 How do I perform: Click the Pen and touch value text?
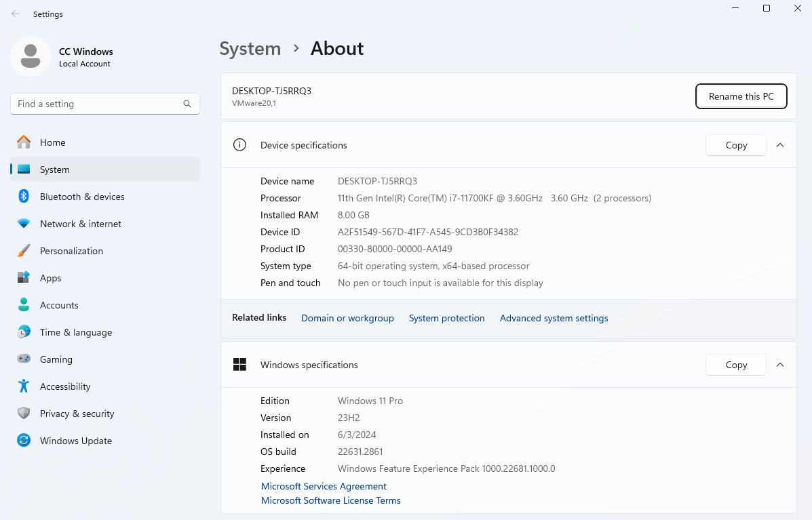441,283
